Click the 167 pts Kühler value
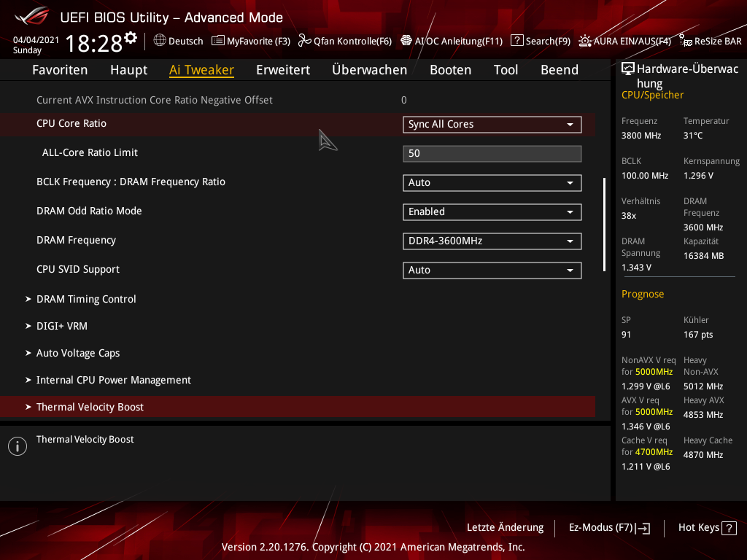Viewport: 747px width, 560px height. coord(698,335)
